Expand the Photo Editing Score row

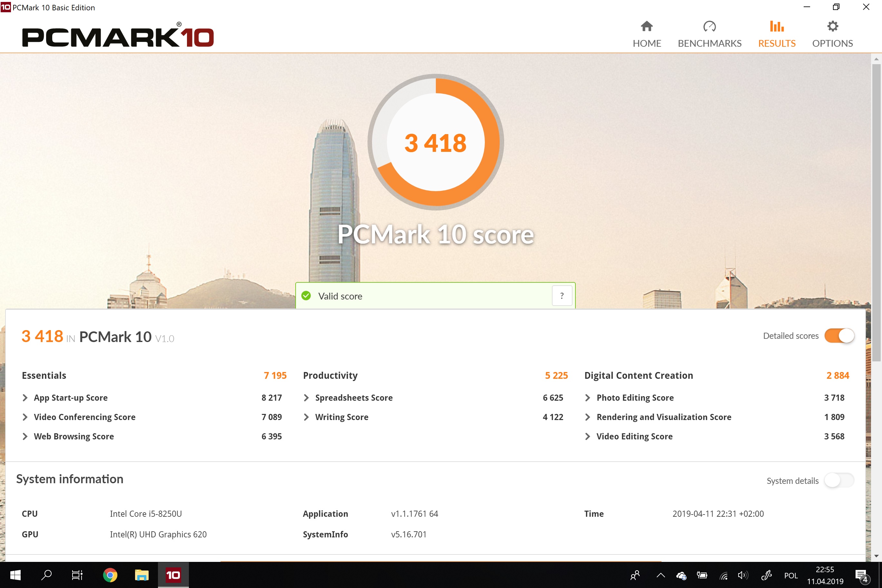(588, 397)
